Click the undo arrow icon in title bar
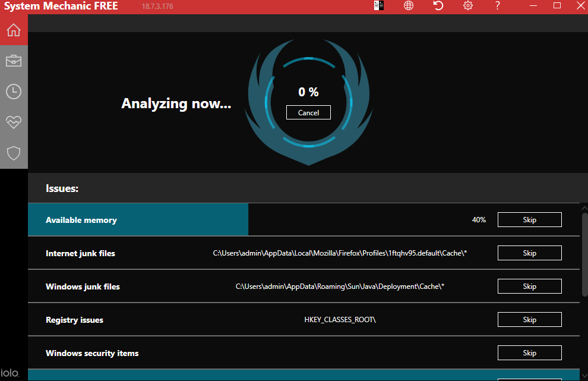Screen dimensions: 588x381 click(438, 5)
